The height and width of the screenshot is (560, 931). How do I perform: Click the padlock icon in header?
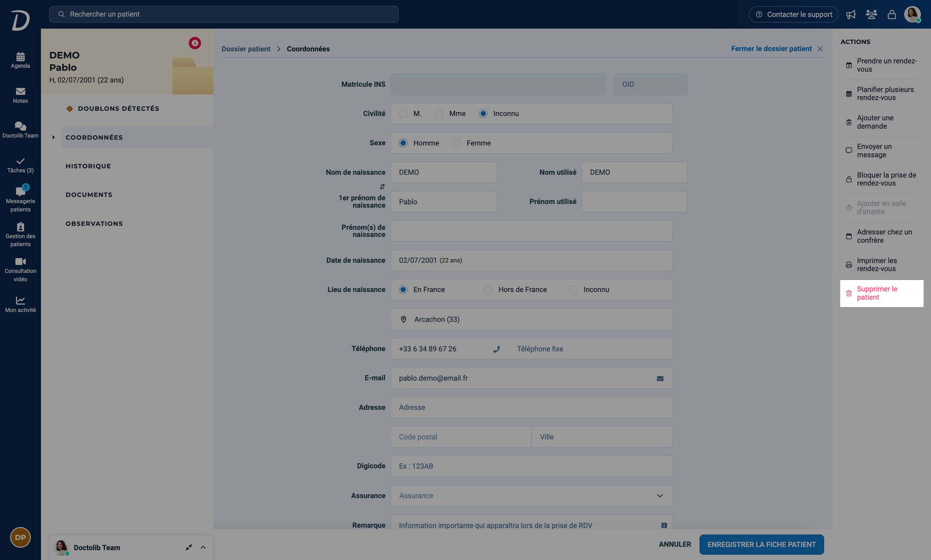(x=892, y=14)
